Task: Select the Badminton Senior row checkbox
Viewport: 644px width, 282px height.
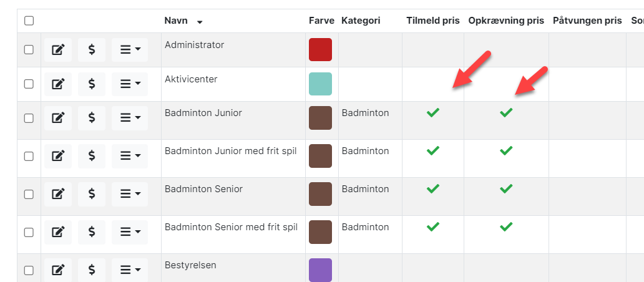Action: pyautogui.click(x=29, y=193)
